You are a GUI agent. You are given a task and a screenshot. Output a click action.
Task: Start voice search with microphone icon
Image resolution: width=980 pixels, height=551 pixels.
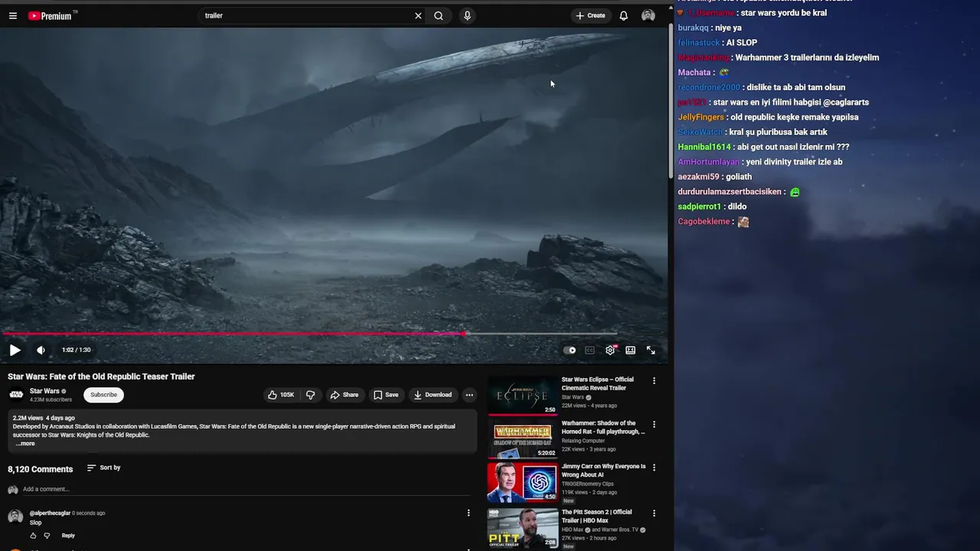point(467,15)
